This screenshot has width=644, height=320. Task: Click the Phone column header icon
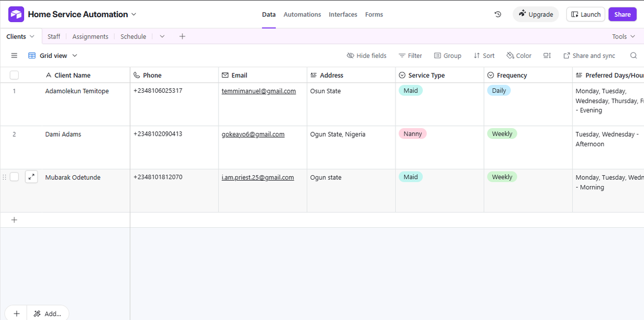point(137,76)
